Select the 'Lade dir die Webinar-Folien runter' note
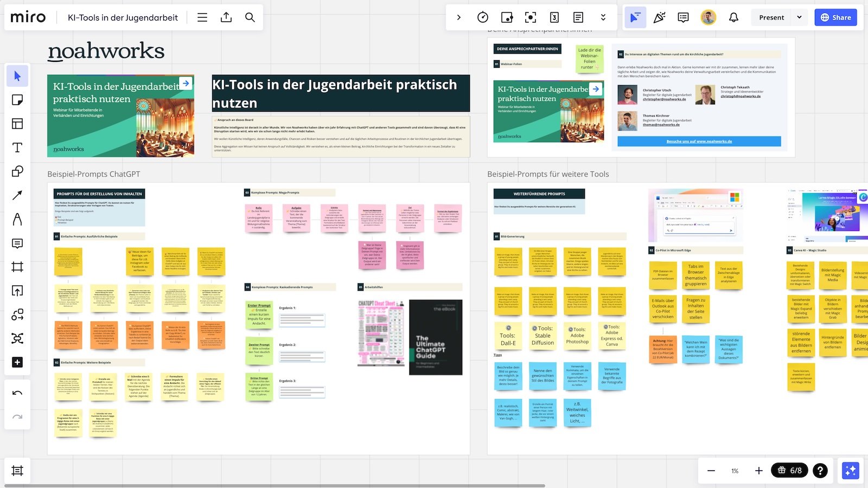The width and height of the screenshot is (868, 488). click(x=589, y=59)
